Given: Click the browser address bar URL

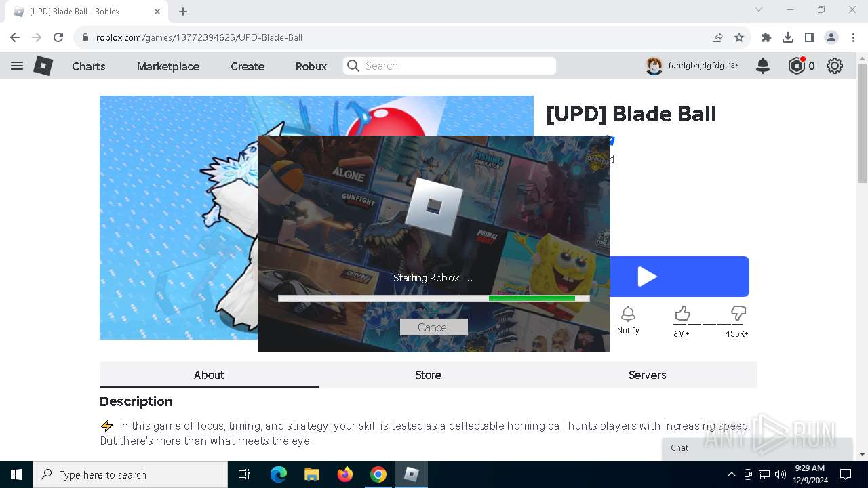Looking at the screenshot, I should pos(199,37).
